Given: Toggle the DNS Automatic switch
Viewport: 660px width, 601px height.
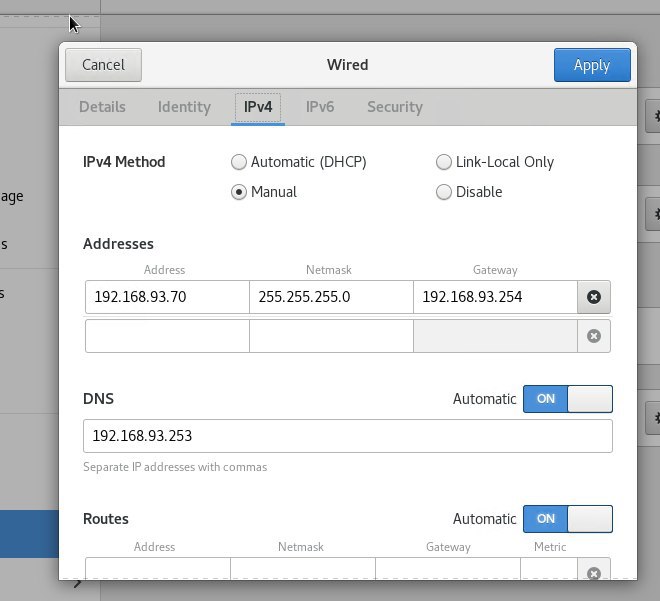Looking at the screenshot, I should pos(568,399).
